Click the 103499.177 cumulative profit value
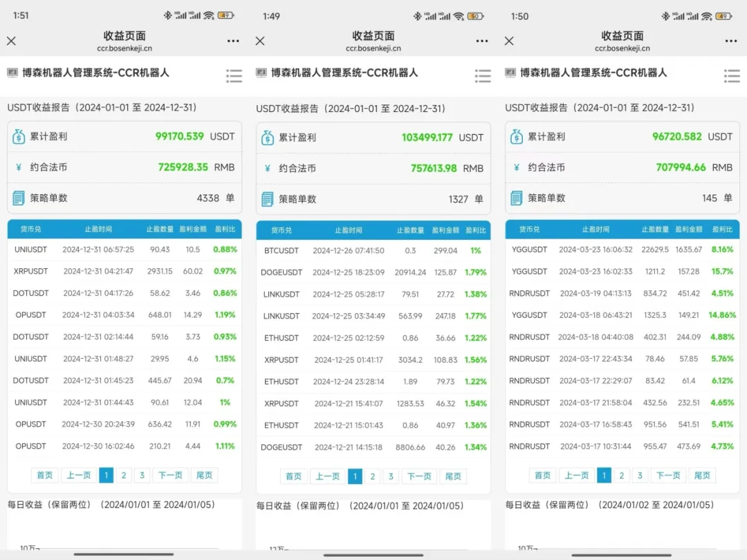The image size is (747, 560). [427, 138]
